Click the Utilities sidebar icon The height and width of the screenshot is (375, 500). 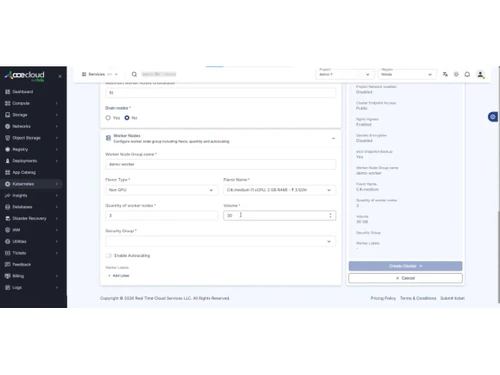(8, 241)
